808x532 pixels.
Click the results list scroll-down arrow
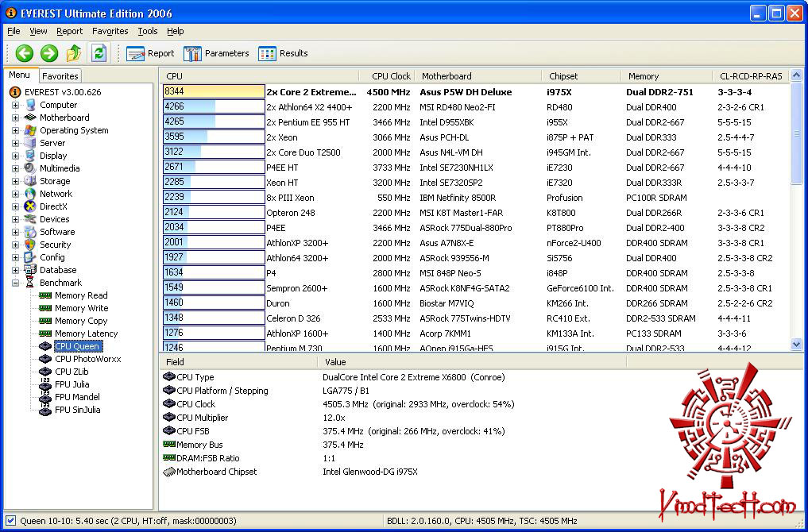[796, 344]
